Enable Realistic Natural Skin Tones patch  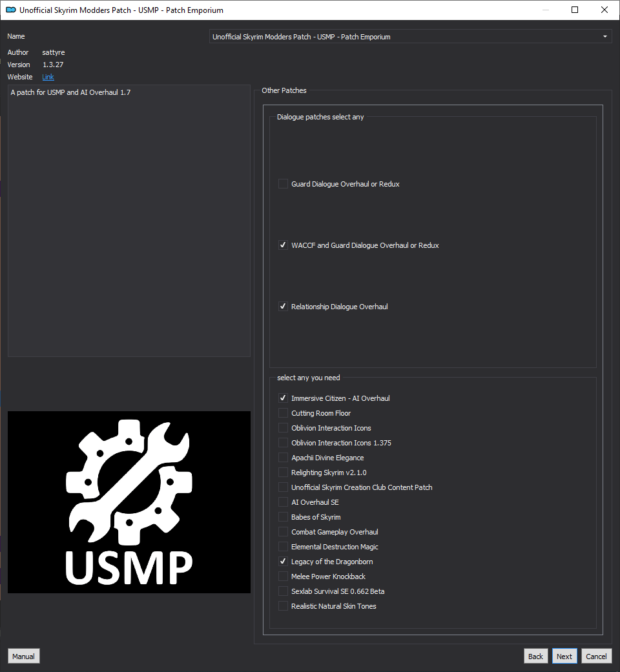click(x=283, y=606)
